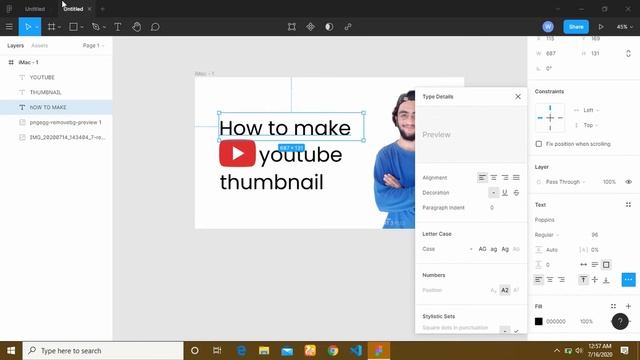Set title case Ag letter case

coord(505,249)
